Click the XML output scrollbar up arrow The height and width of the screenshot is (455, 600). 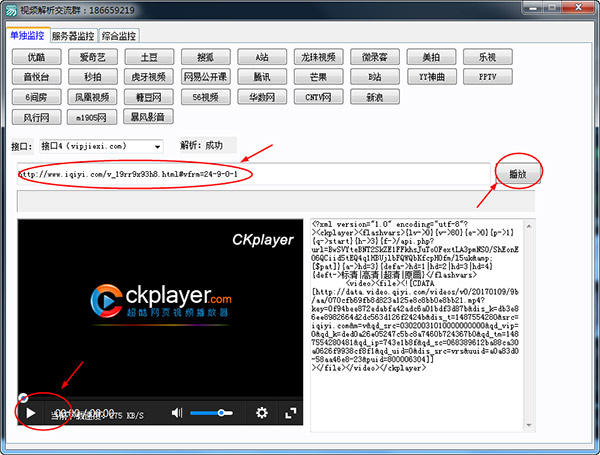coord(529,226)
